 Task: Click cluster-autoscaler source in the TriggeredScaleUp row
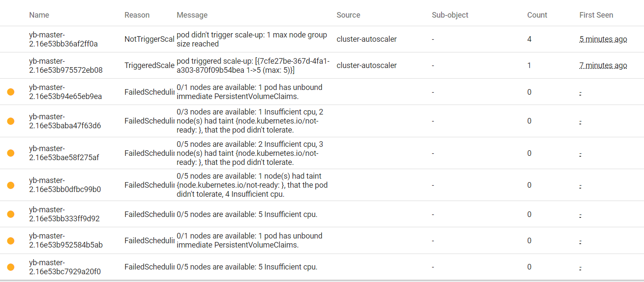367,65
